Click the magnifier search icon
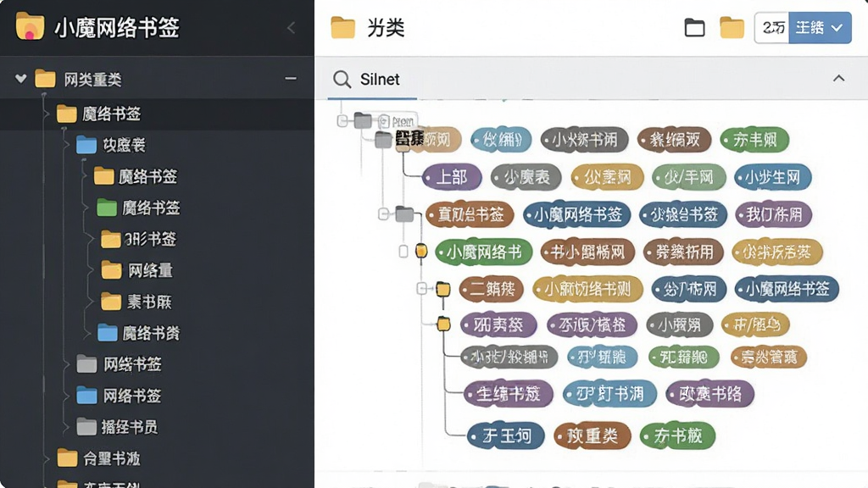The height and width of the screenshot is (488, 868). (342, 79)
